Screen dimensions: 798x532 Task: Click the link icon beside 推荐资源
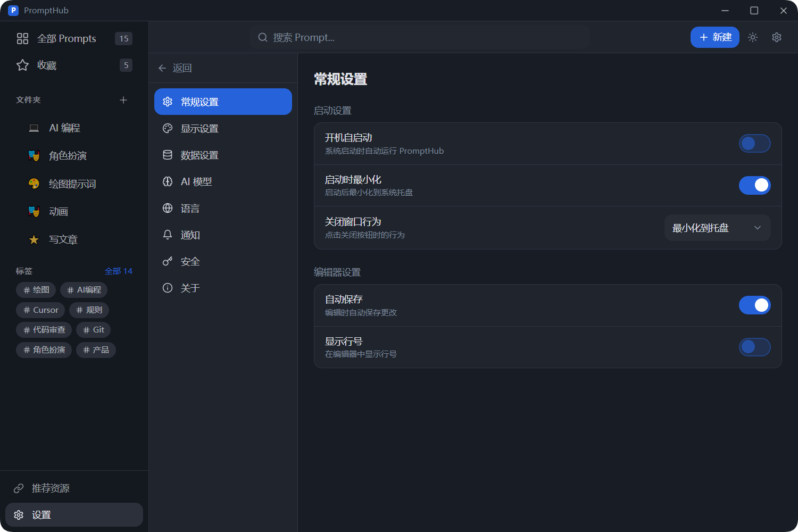coord(19,488)
